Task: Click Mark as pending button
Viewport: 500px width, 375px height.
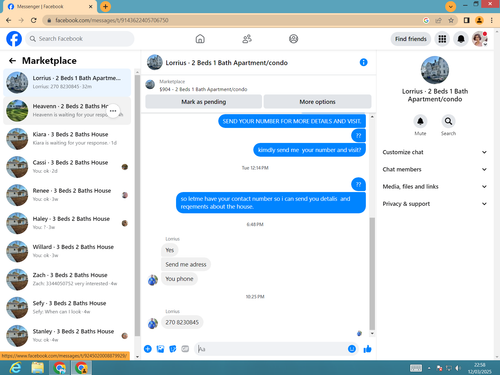Action: point(203,102)
